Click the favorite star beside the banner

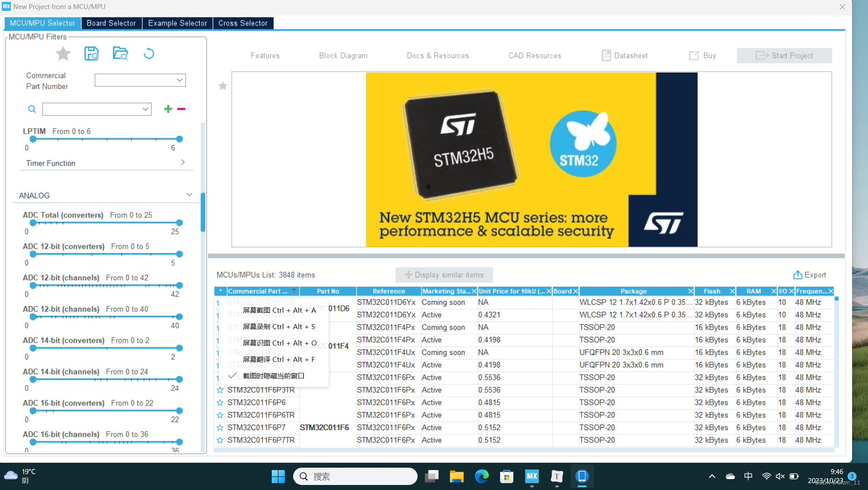click(x=222, y=86)
